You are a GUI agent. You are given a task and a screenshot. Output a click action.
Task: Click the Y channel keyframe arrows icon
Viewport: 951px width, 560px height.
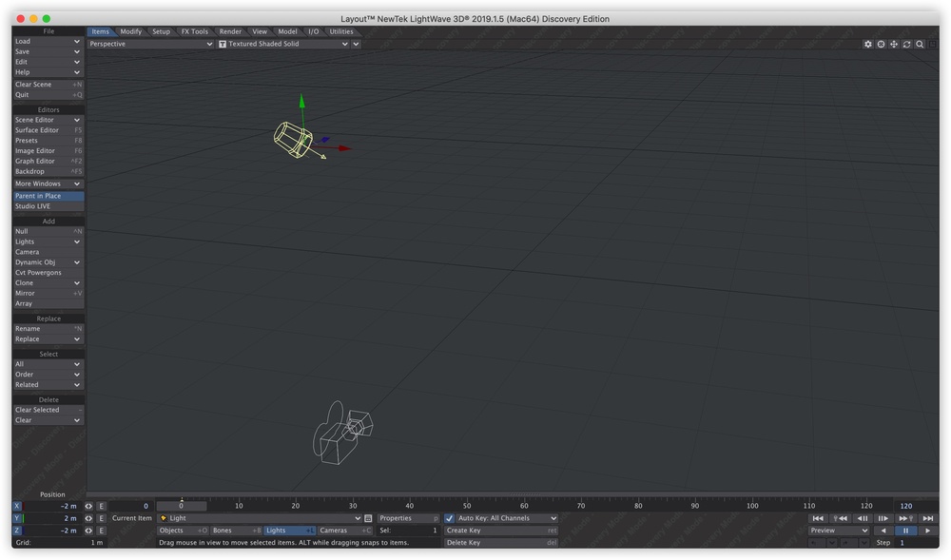click(88, 519)
